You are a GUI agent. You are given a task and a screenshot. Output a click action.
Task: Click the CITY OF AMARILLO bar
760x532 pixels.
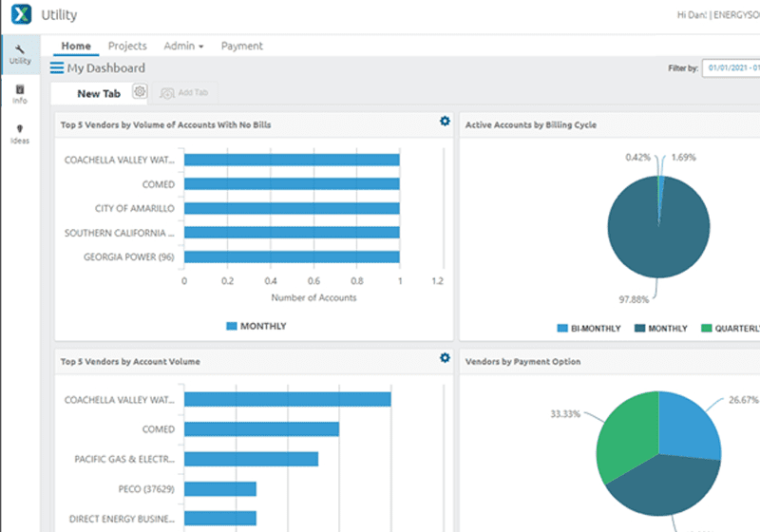click(292, 208)
